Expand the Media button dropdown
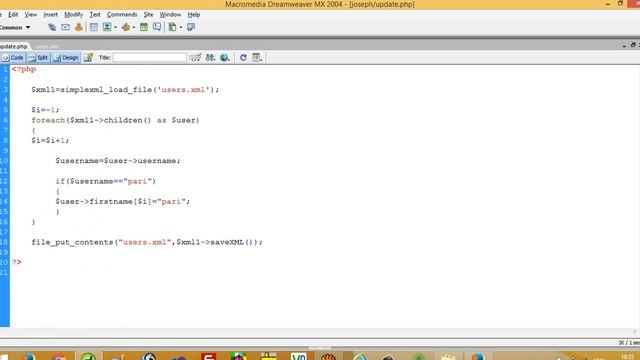This screenshot has height=360, width=640. (x=134, y=27)
